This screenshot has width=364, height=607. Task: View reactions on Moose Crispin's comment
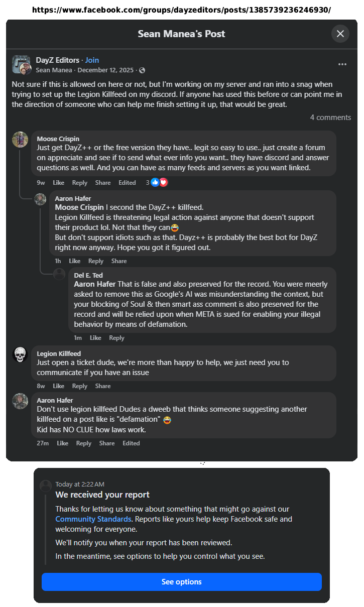157,182
